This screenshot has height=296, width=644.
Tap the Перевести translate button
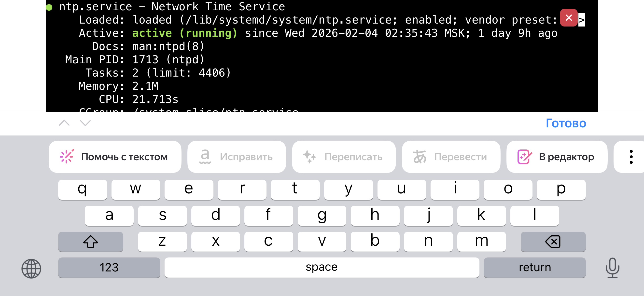(x=451, y=157)
